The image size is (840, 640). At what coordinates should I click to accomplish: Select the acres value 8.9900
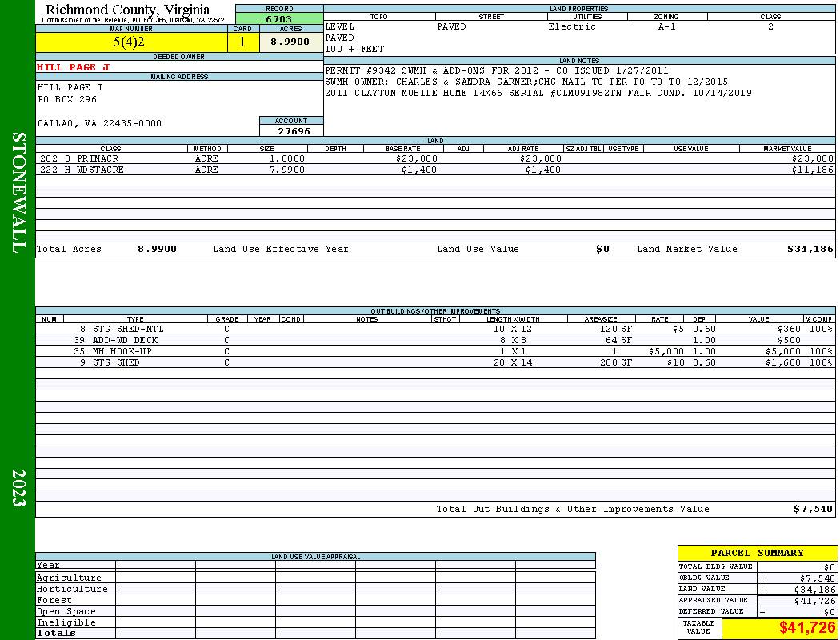pyautogui.click(x=291, y=42)
